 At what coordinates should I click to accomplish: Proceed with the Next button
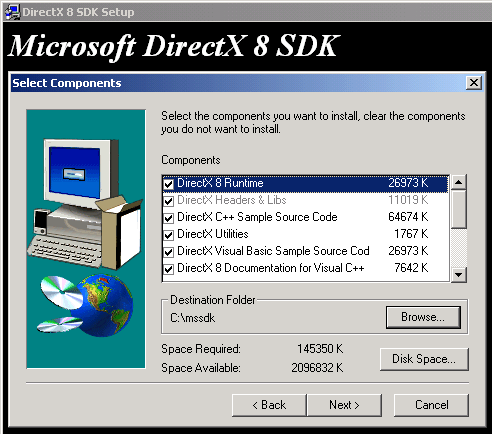point(344,405)
